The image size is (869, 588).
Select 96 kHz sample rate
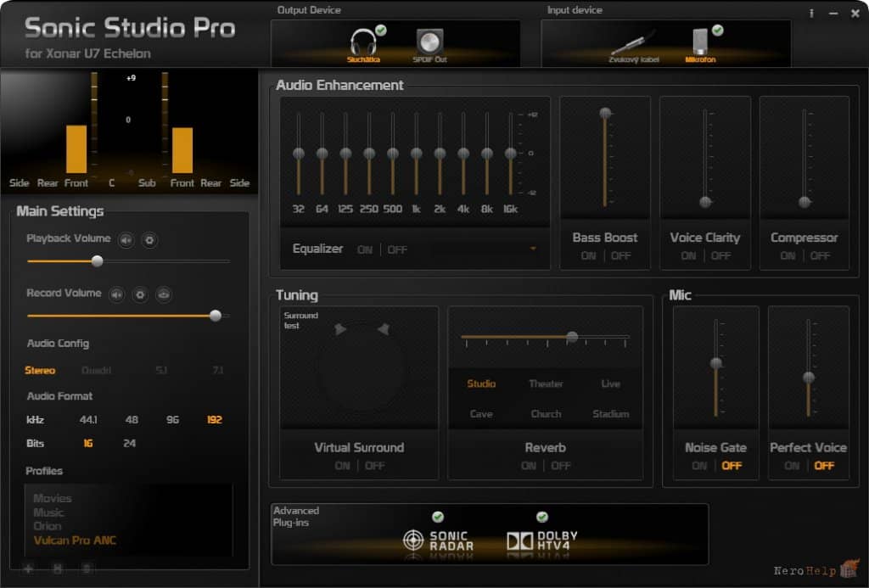[x=172, y=420]
